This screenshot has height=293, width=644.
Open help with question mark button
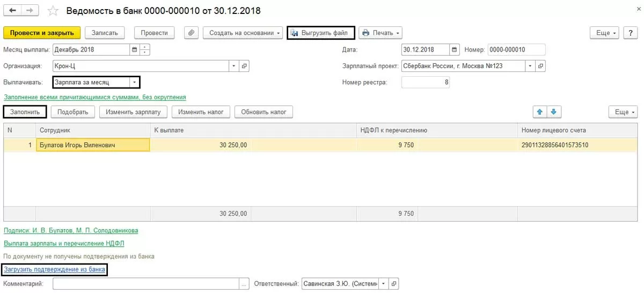[631, 33]
